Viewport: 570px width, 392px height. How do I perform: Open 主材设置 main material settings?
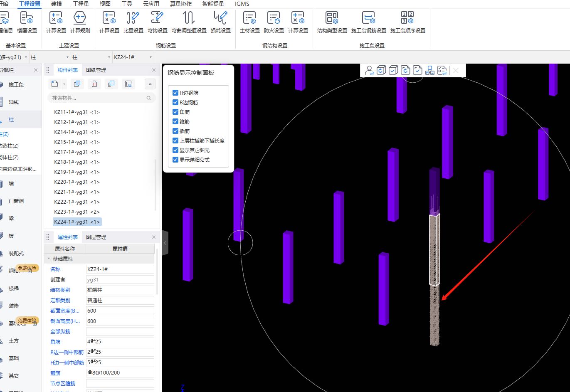pos(249,22)
